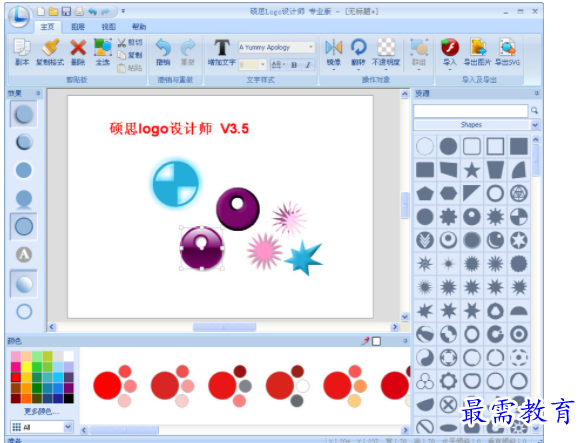Toggle the gradient sphere effect
The height and width of the screenshot is (443, 583).
click(x=24, y=284)
